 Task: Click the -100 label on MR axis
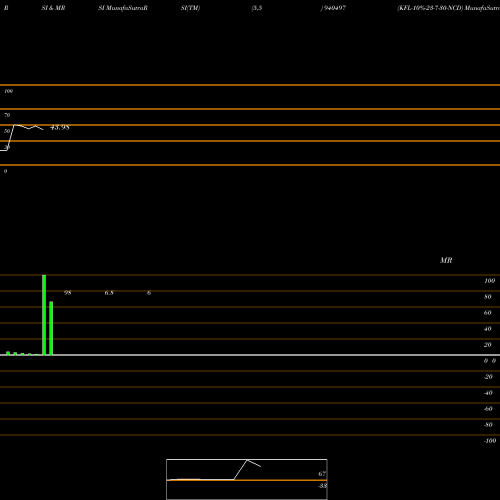(x=490, y=441)
